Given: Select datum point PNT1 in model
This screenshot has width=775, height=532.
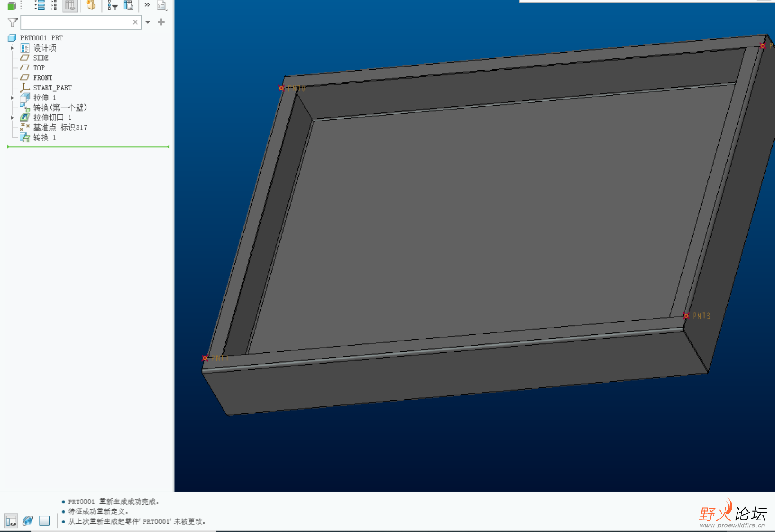Looking at the screenshot, I should coord(205,358).
